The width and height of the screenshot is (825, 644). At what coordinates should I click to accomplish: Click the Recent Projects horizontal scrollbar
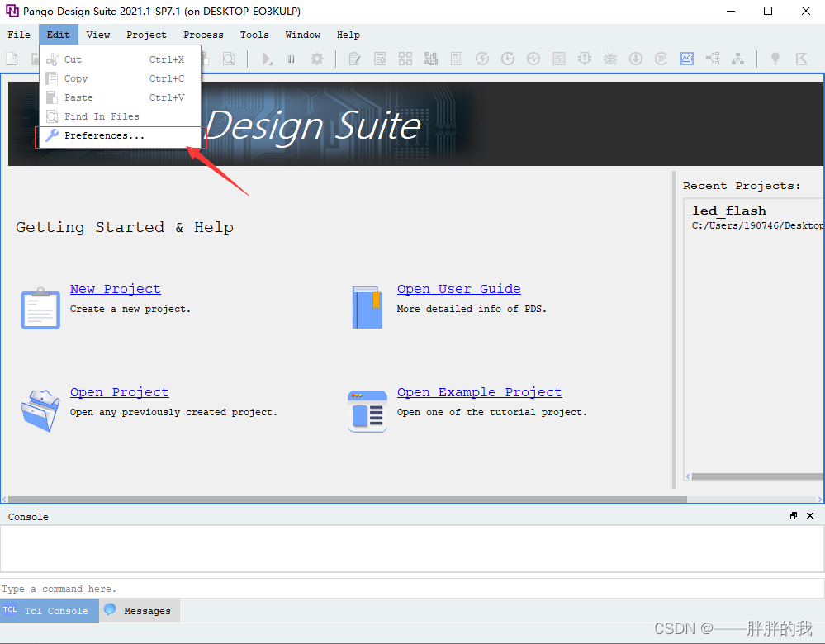pyautogui.click(x=757, y=476)
